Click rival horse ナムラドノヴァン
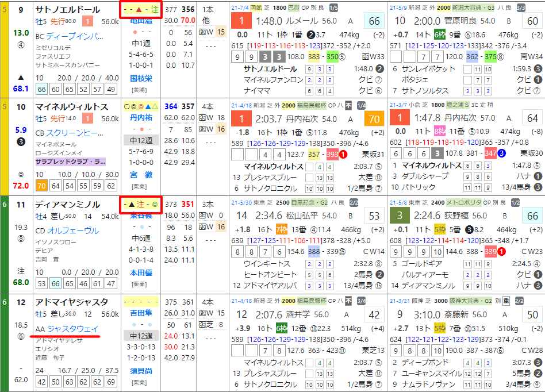Screen dimensions: 545x392 click(428, 385)
